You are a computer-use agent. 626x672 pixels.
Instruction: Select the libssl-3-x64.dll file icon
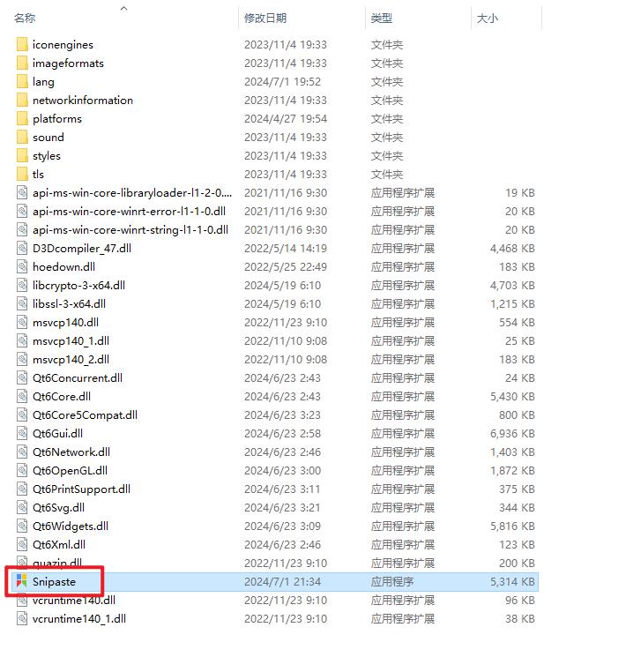pyautogui.click(x=22, y=304)
